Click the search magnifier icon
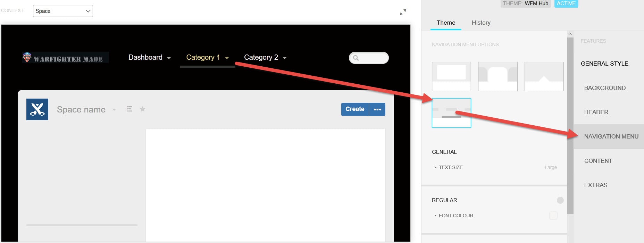Image resolution: width=644 pixels, height=243 pixels. (x=356, y=58)
